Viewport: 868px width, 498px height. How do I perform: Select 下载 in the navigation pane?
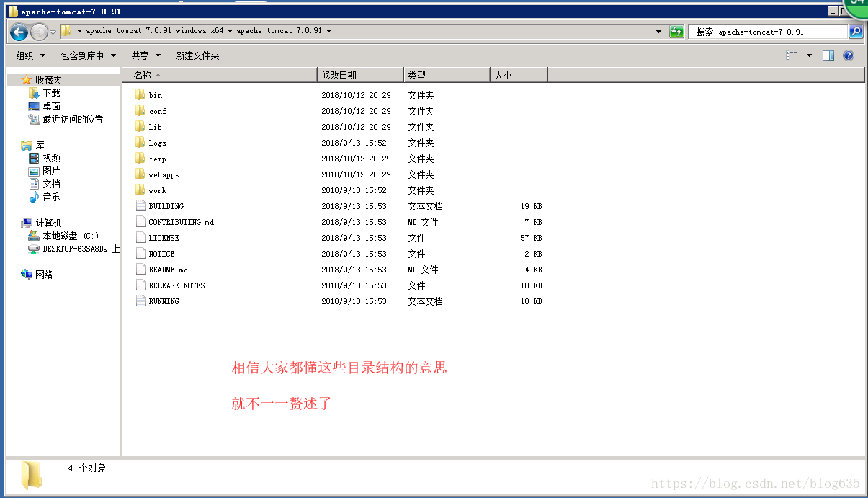pyautogui.click(x=51, y=93)
